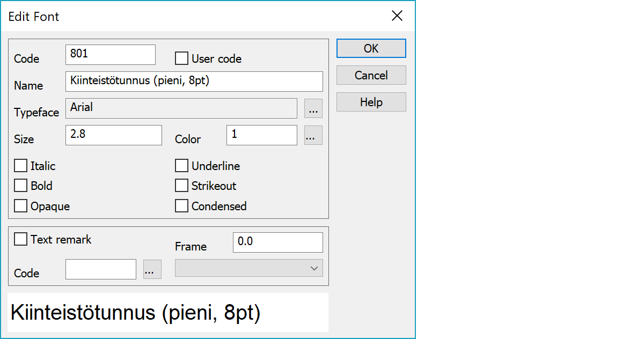The width and height of the screenshot is (644, 339).
Task: Click the Frame value field
Action: (278, 242)
